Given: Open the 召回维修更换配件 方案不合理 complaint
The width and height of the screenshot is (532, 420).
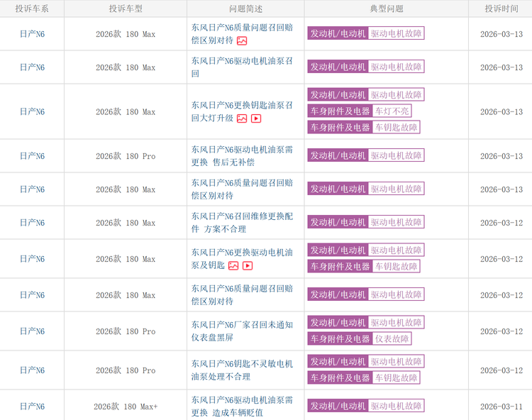Looking at the screenshot, I should pos(241,223).
